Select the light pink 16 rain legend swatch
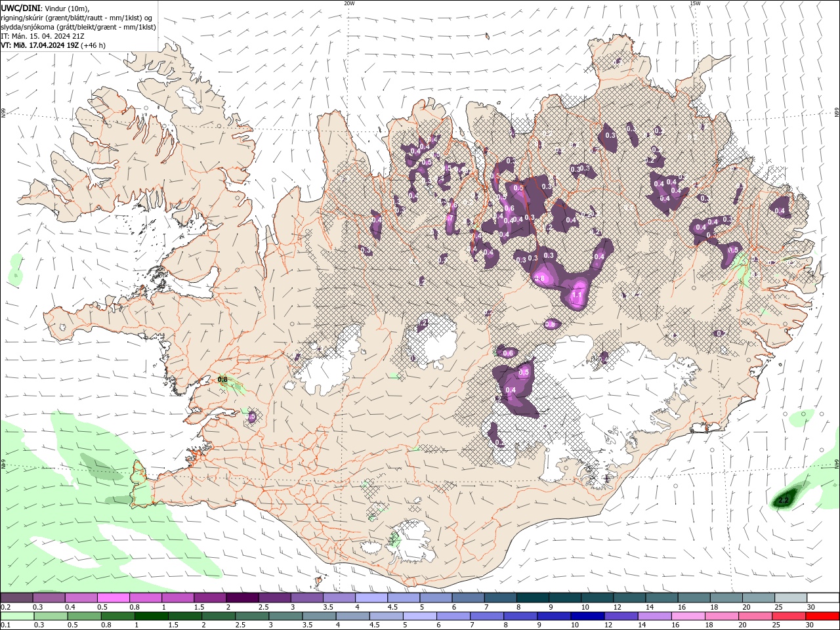This screenshot has height=630, width=840. [686, 616]
